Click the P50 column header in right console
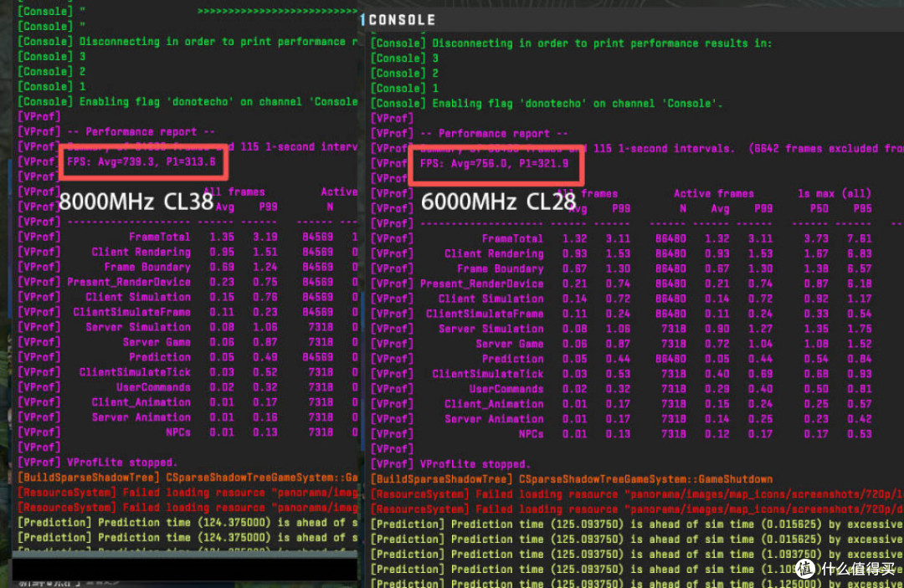This screenshot has height=588, width=904. (819, 208)
